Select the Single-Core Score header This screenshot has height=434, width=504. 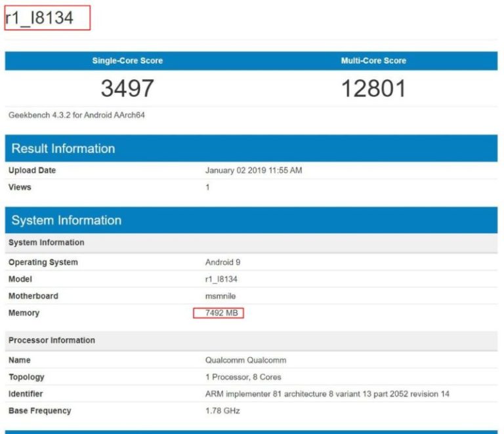click(127, 61)
